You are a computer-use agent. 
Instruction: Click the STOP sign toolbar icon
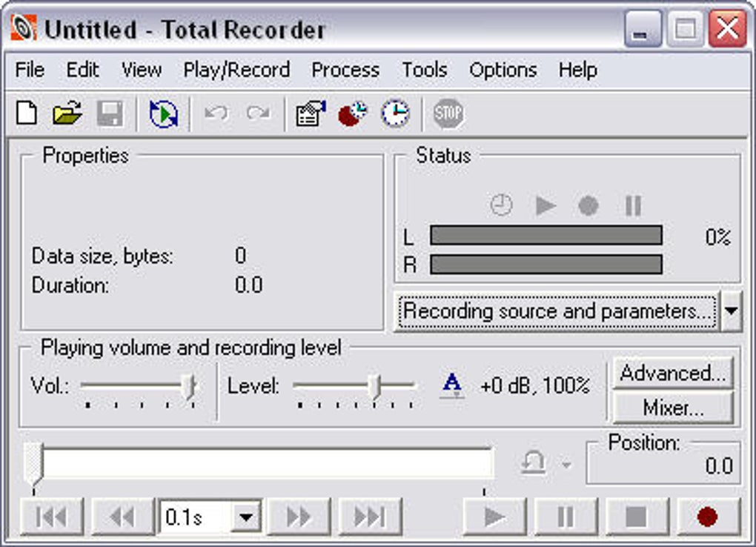[448, 114]
